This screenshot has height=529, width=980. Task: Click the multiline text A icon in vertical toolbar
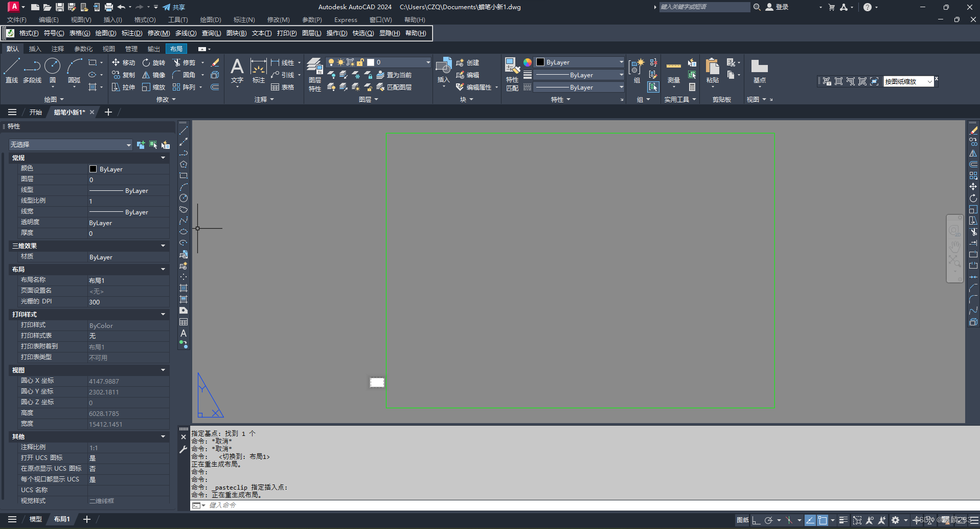[x=184, y=333]
